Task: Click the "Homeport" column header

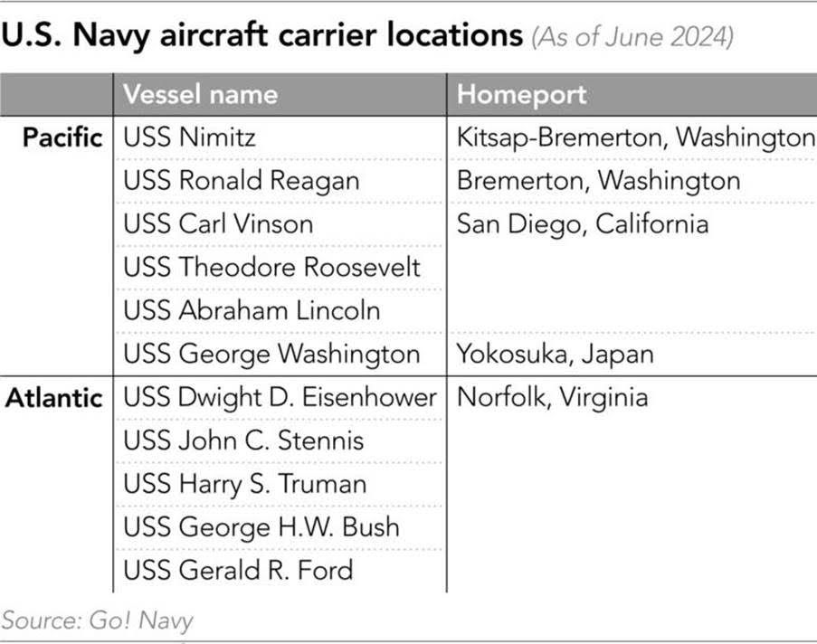Action: (x=521, y=94)
